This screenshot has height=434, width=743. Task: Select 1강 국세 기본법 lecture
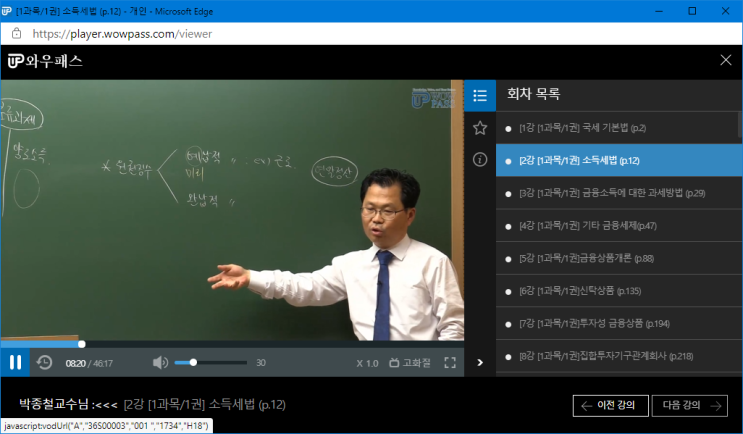click(617, 128)
